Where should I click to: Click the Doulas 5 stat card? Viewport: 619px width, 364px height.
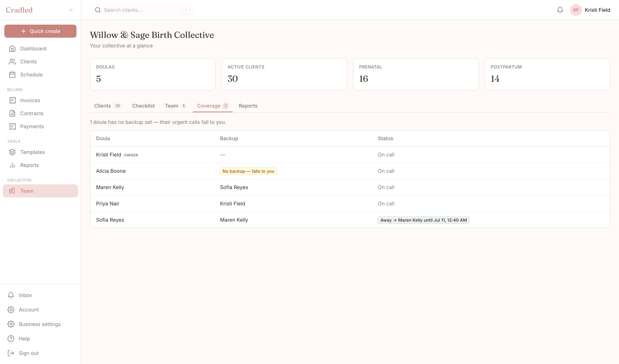[x=153, y=74]
